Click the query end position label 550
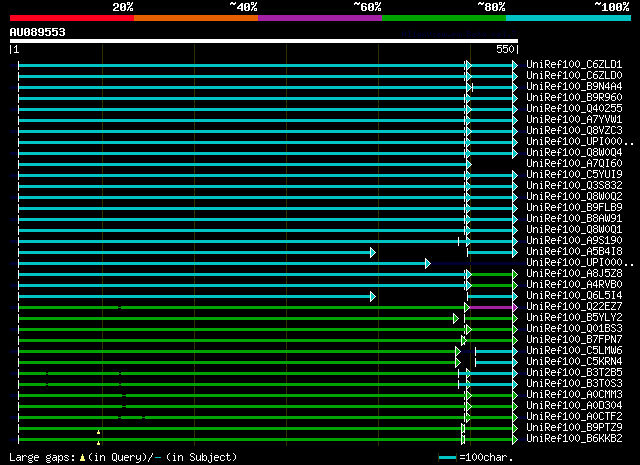The height and width of the screenshot is (465, 640). (505, 49)
